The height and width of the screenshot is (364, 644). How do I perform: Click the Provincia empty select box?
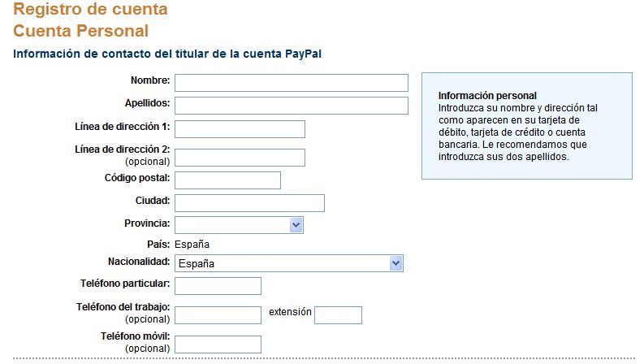click(239, 225)
